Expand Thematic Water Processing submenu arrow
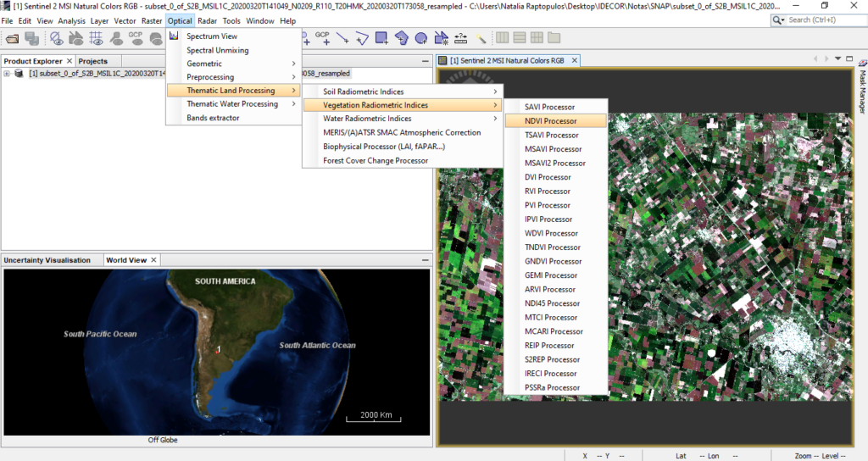 (x=293, y=103)
